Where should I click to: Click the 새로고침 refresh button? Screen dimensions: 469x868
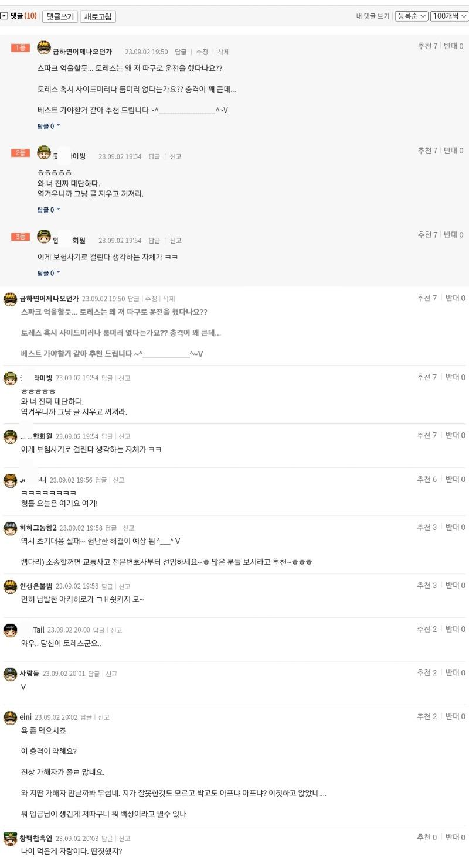pyautogui.click(x=98, y=16)
